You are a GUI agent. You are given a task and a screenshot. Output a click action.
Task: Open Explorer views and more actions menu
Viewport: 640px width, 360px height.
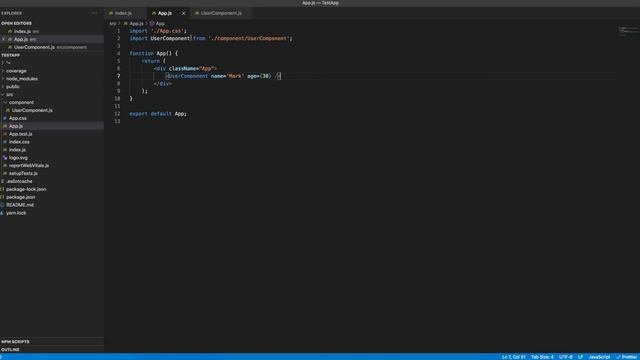pyautogui.click(x=95, y=13)
